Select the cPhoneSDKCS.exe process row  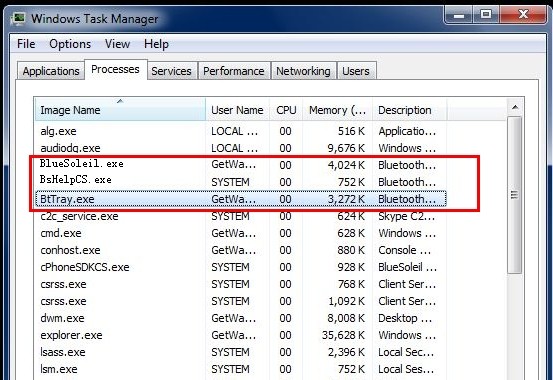click(x=241, y=267)
